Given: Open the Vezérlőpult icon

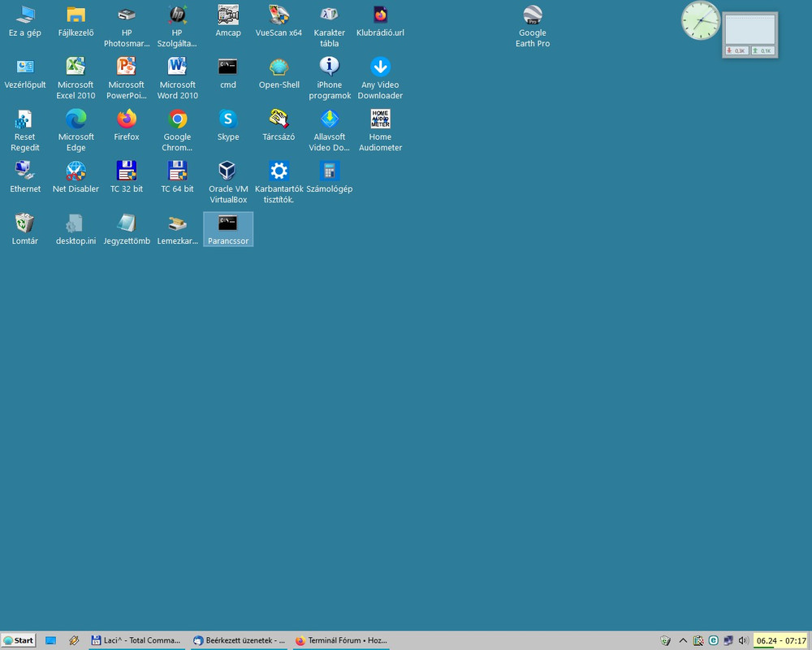Looking at the screenshot, I should [25, 74].
